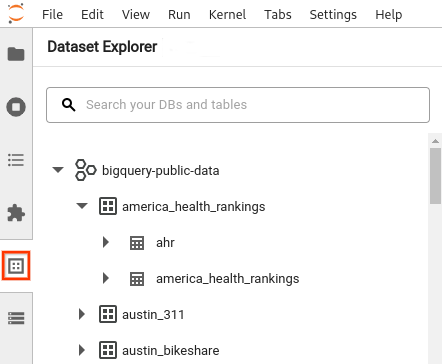Open the View menu
442x364 pixels.
(136, 15)
